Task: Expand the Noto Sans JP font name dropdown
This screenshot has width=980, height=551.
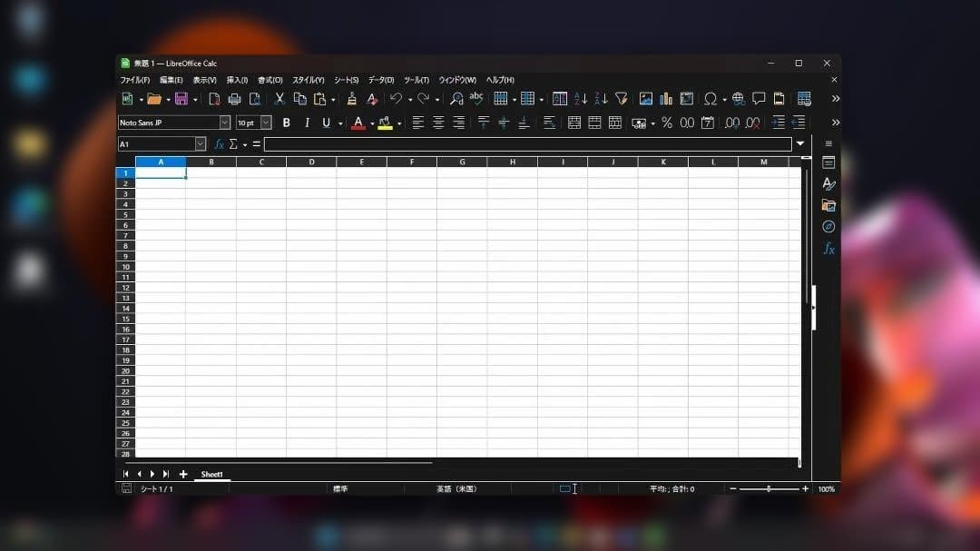Action: tap(225, 123)
